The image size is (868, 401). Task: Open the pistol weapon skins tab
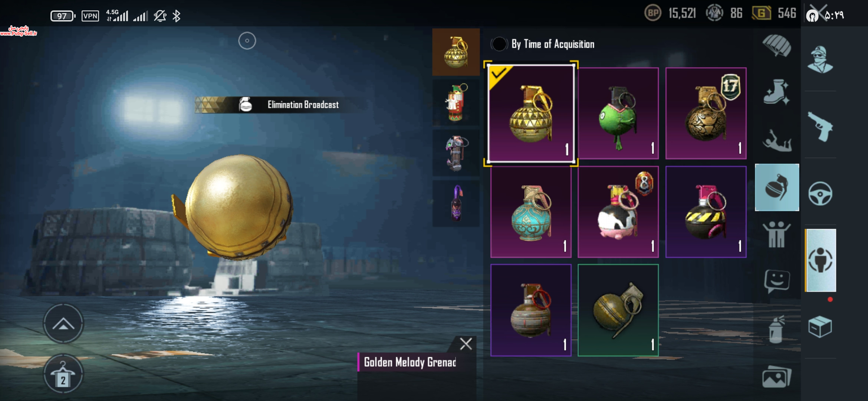tap(821, 127)
